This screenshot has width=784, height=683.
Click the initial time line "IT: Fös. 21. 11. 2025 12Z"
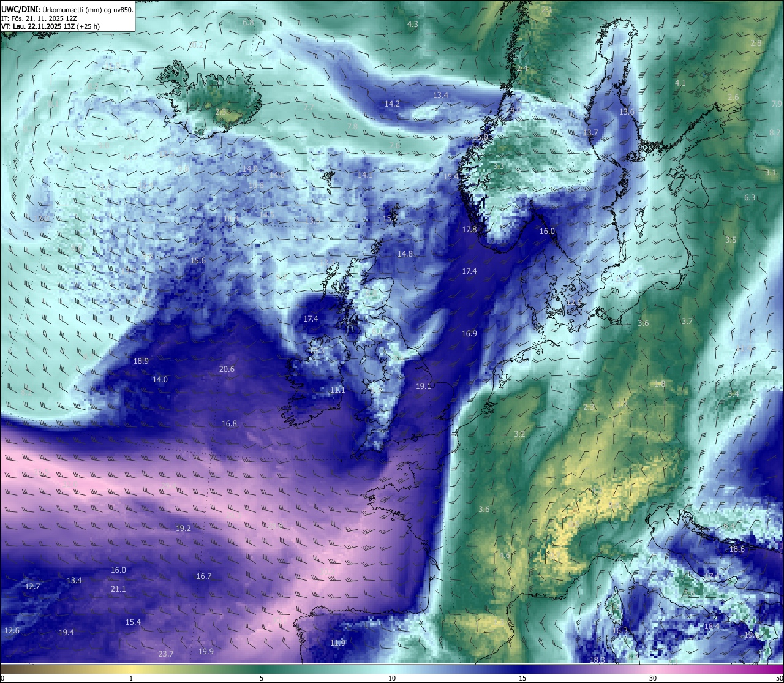[x=39, y=18]
